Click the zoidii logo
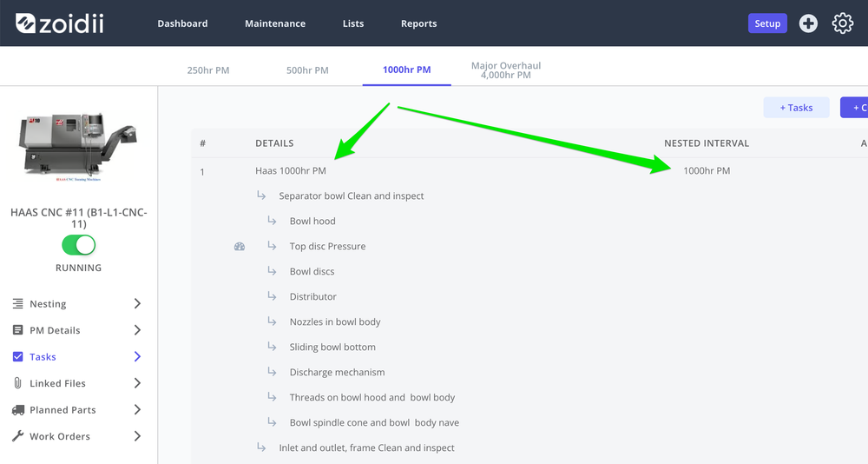The height and width of the screenshot is (464, 868). 59,23
